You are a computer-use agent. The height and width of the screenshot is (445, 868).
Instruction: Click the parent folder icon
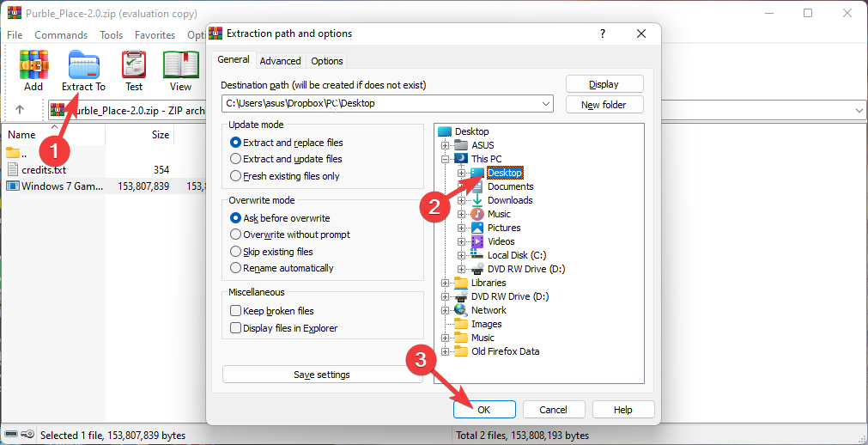13,153
